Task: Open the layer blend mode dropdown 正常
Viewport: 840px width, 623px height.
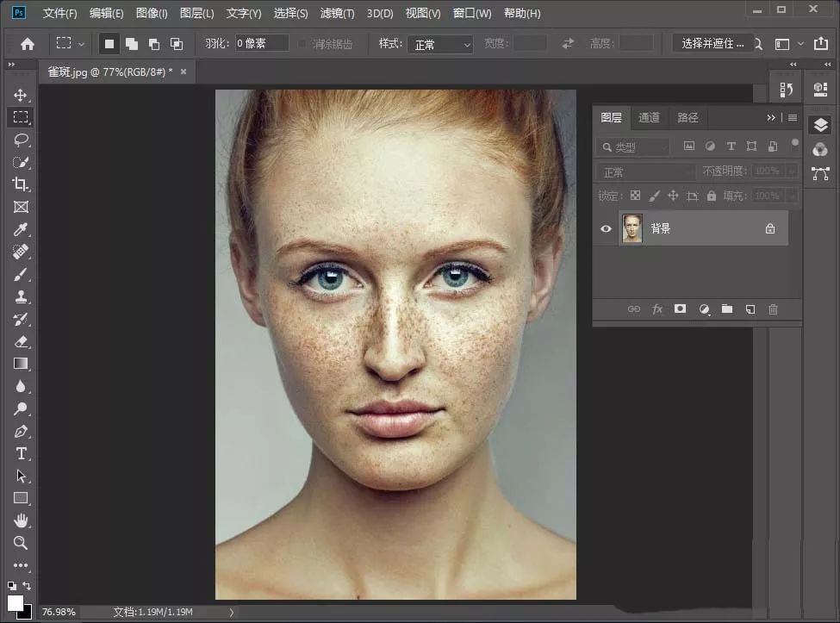Action: pyautogui.click(x=646, y=171)
